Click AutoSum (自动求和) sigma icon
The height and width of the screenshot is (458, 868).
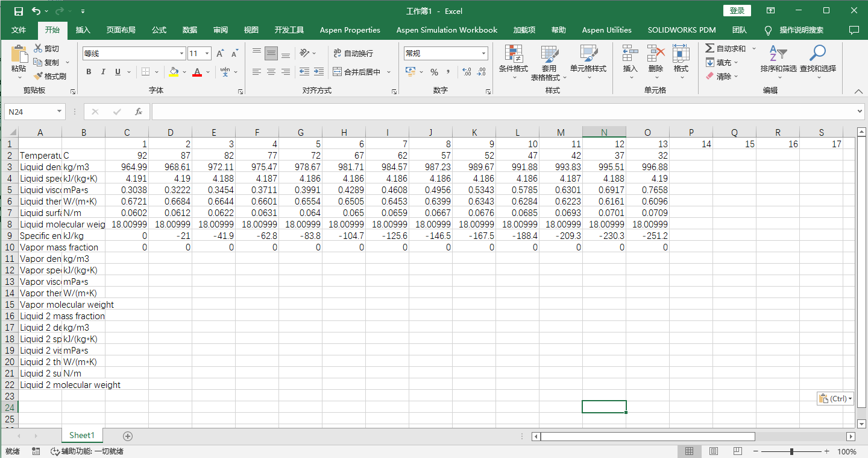710,48
